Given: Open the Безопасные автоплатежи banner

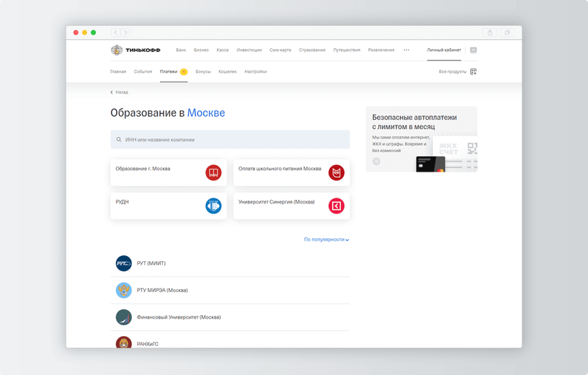Looking at the screenshot, I should click(x=422, y=139).
